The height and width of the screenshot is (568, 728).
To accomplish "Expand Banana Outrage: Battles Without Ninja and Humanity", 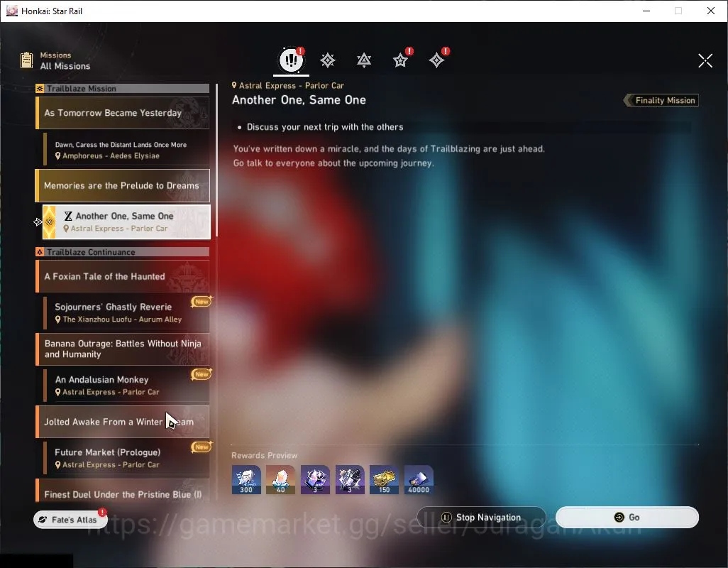I will click(x=122, y=349).
